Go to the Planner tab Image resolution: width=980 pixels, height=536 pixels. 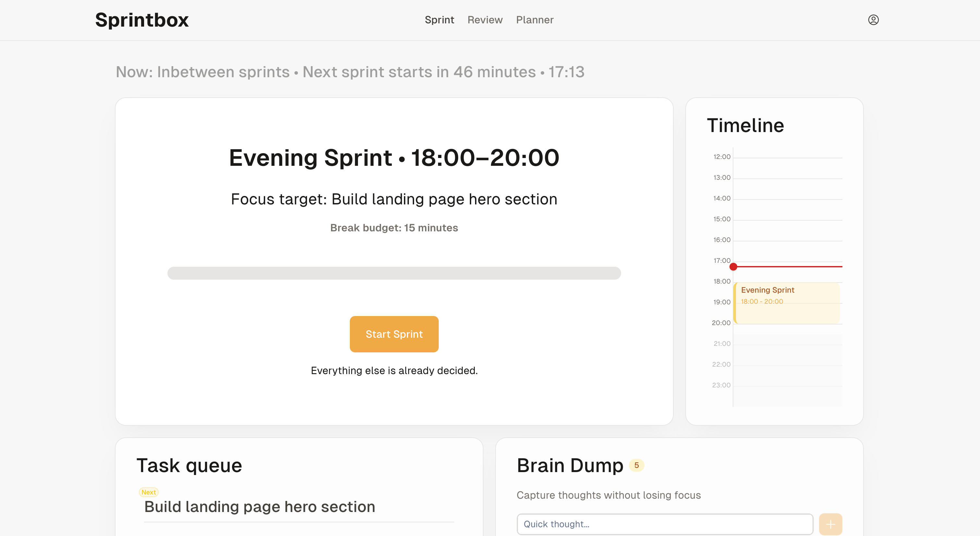[534, 20]
